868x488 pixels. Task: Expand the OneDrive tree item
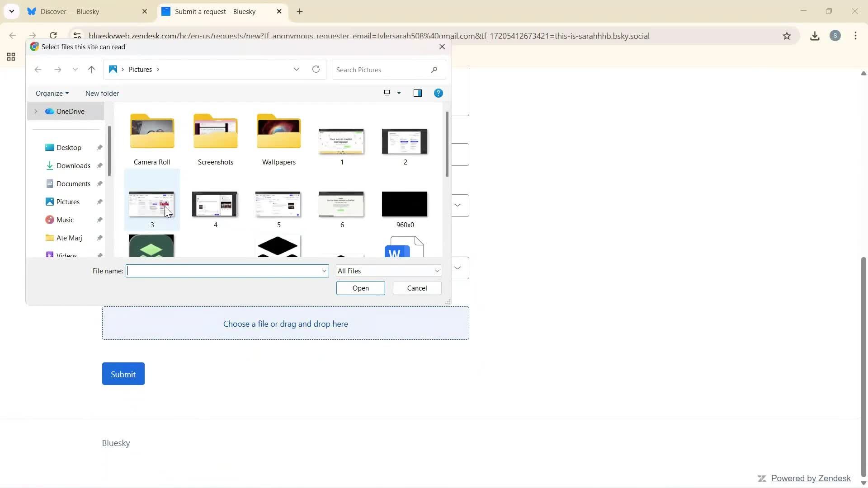click(x=35, y=111)
